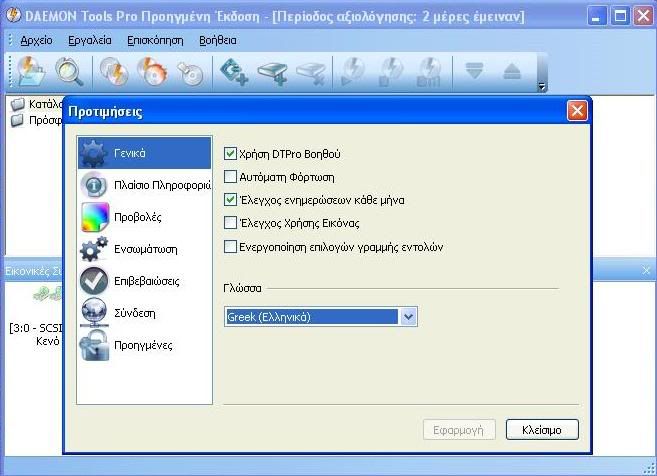The height and width of the screenshot is (476, 657).
Task: Uncheck Χρήση DTPro Βοηθού checkbox
Action: 230,154
